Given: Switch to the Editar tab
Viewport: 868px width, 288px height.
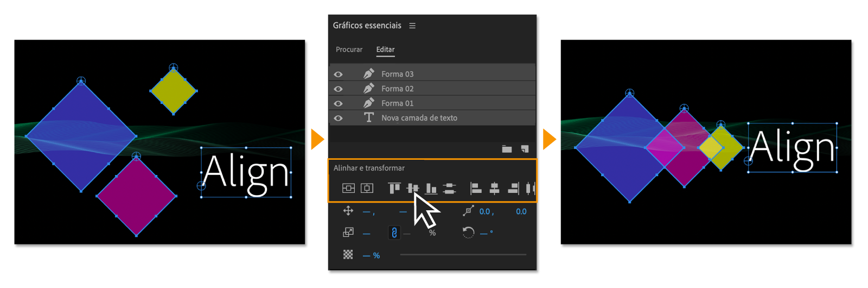Looking at the screenshot, I should point(385,49).
